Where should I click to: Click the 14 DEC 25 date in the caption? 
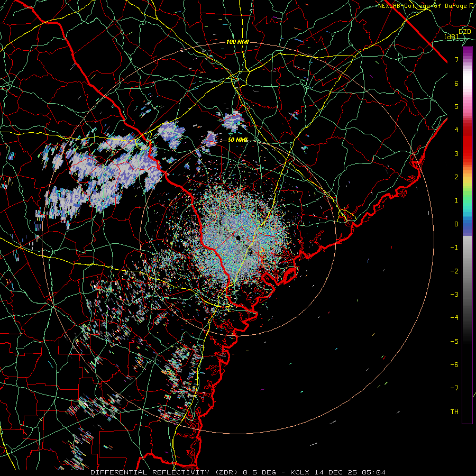336,472
